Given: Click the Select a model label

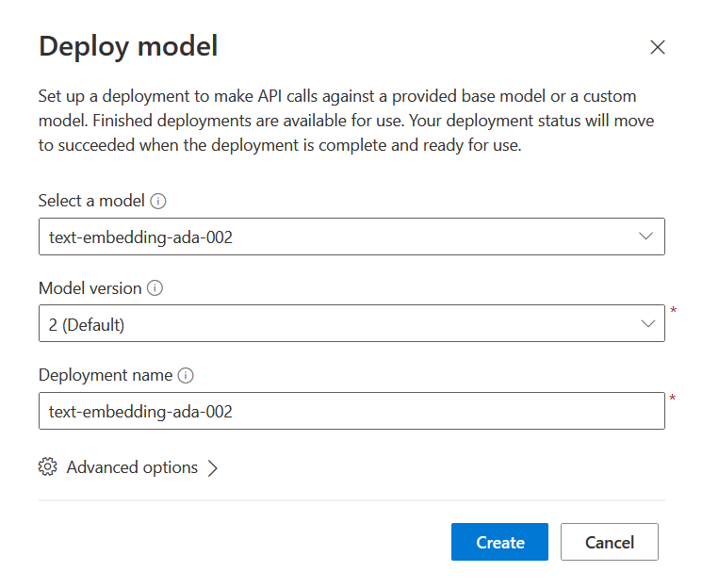Looking at the screenshot, I should pos(91,201).
